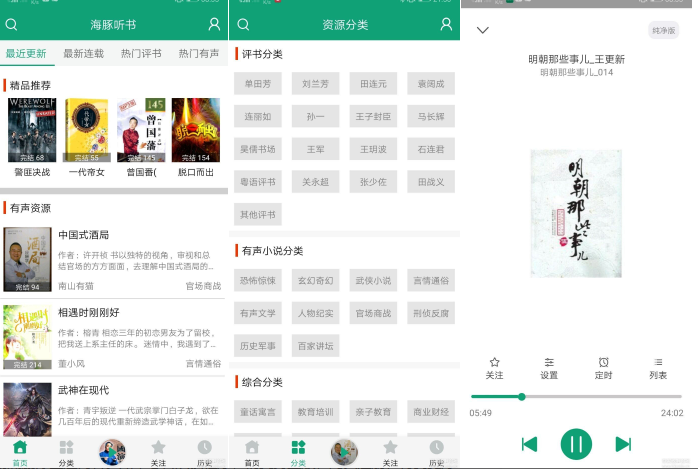Select 百家讲坛 category
Image resolution: width=698 pixels, height=469 pixels.
coord(316,346)
